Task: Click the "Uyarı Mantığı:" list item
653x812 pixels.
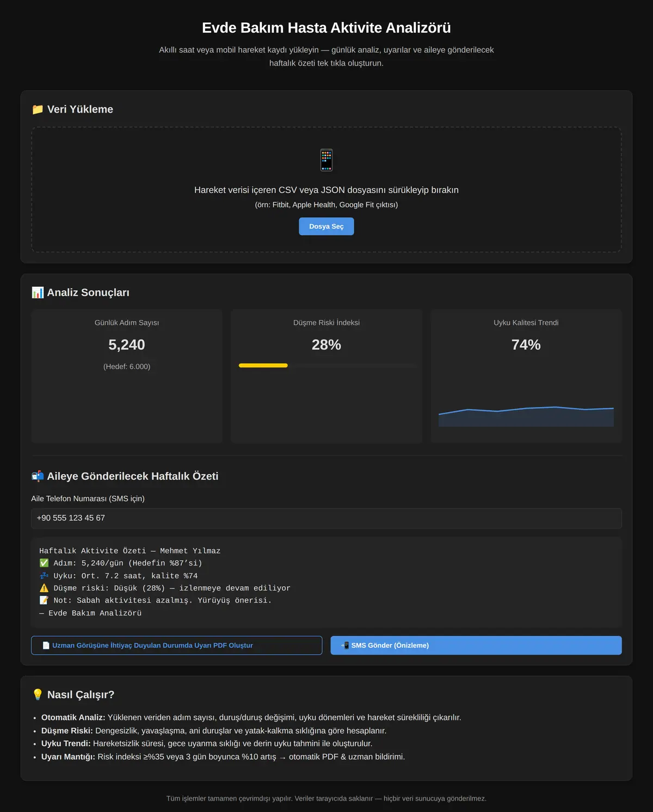Action: tap(223, 757)
